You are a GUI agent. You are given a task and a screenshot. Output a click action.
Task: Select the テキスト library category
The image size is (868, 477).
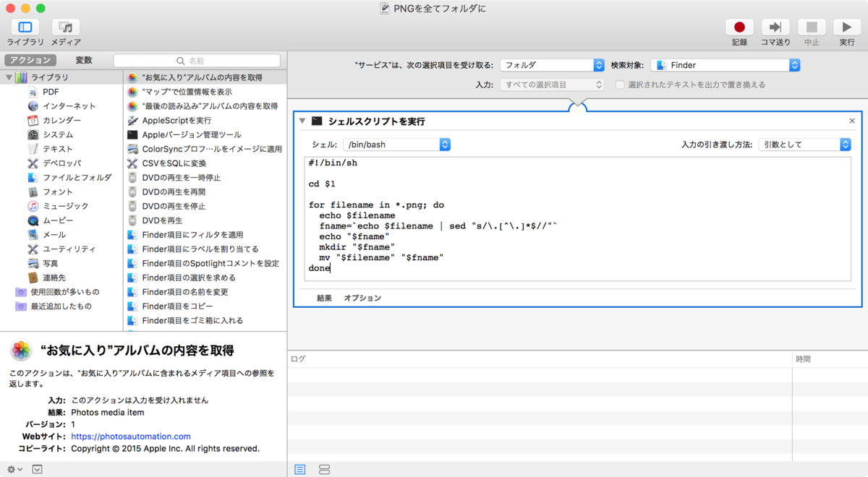pos(51,149)
